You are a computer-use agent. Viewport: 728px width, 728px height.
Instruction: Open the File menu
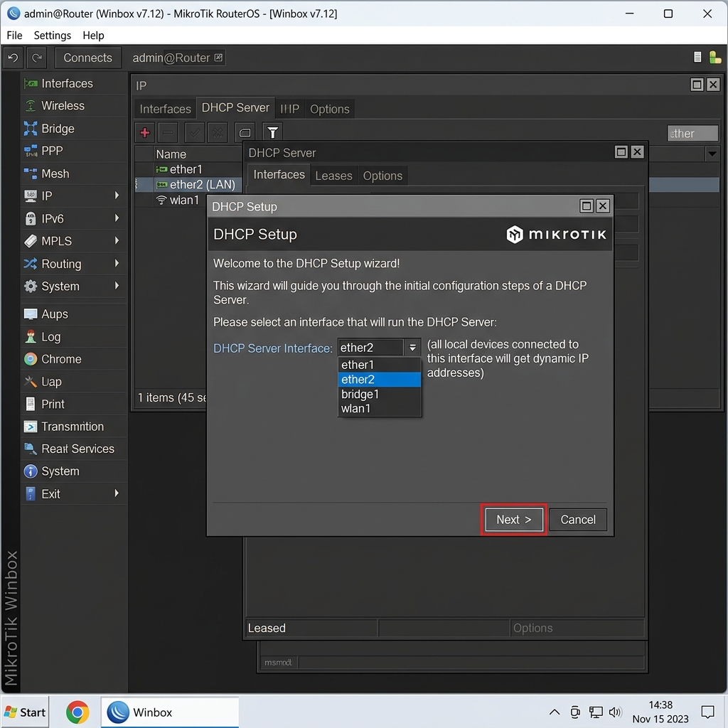pyautogui.click(x=14, y=36)
